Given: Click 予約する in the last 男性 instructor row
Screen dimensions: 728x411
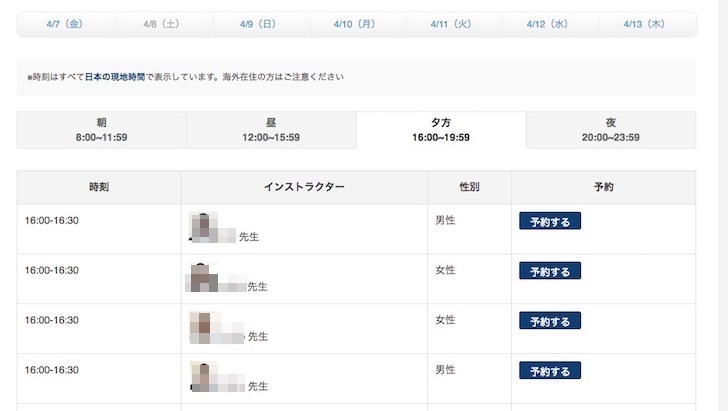Looking at the screenshot, I should click(550, 371).
